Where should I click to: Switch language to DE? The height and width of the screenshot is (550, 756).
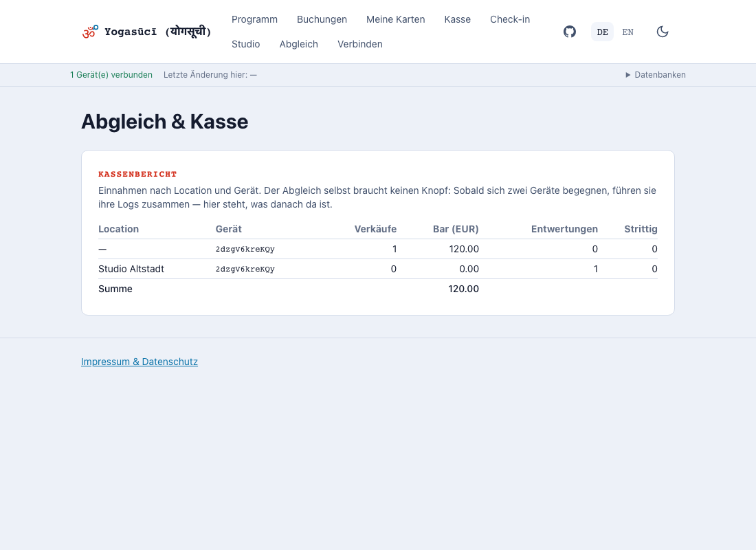(x=602, y=32)
